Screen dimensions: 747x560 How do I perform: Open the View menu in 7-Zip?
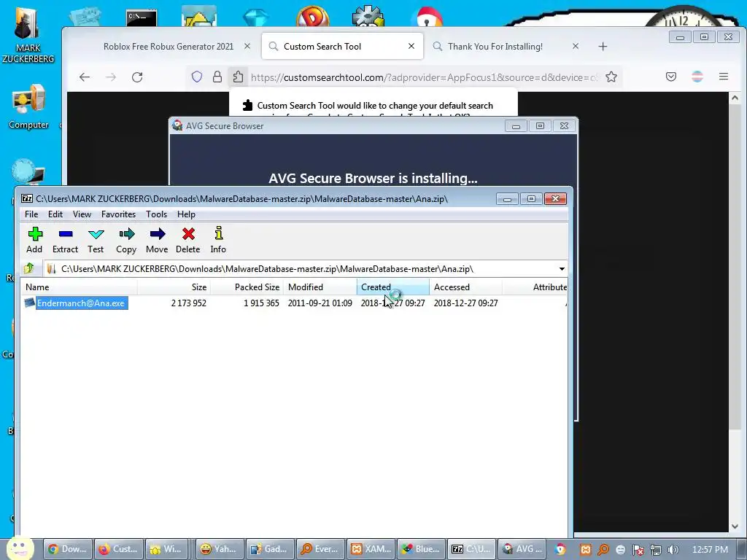click(82, 214)
